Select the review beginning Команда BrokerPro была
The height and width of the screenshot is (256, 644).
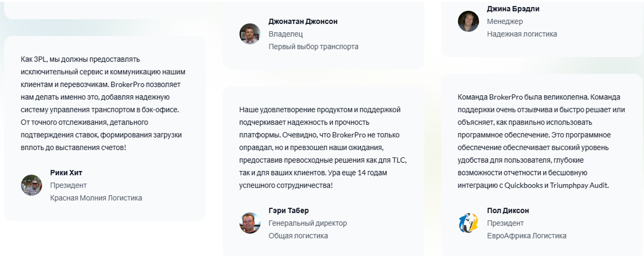click(541, 141)
